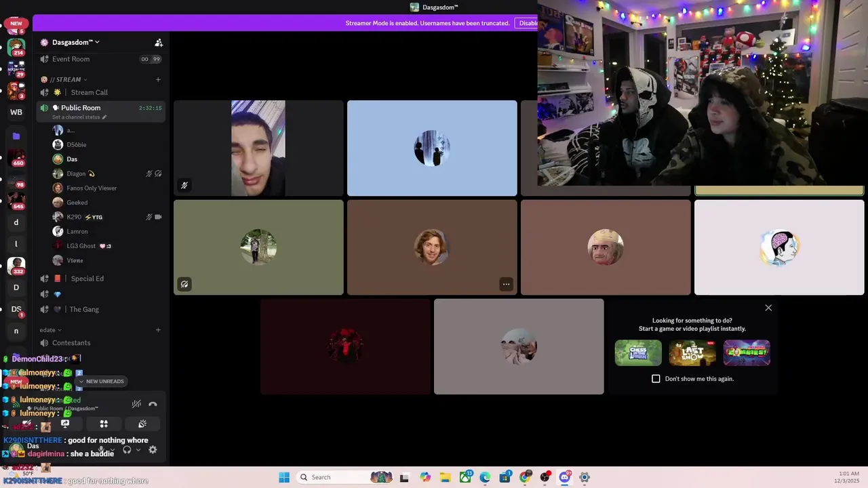Launch the Chess in the Park activity

638,353
